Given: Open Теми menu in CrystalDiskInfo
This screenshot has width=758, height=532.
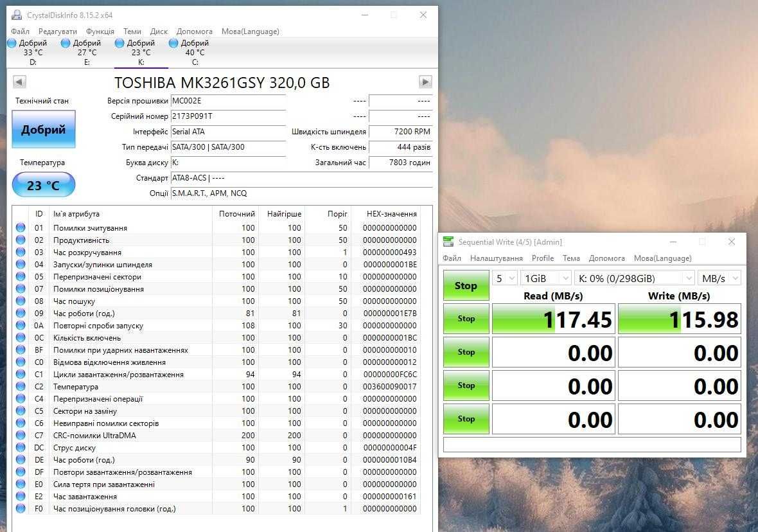Looking at the screenshot, I should tap(132, 31).
